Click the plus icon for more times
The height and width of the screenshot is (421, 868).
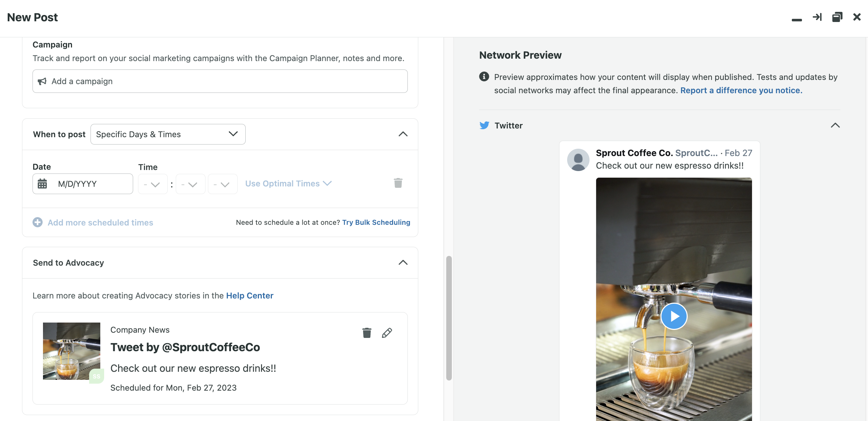click(x=38, y=222)
